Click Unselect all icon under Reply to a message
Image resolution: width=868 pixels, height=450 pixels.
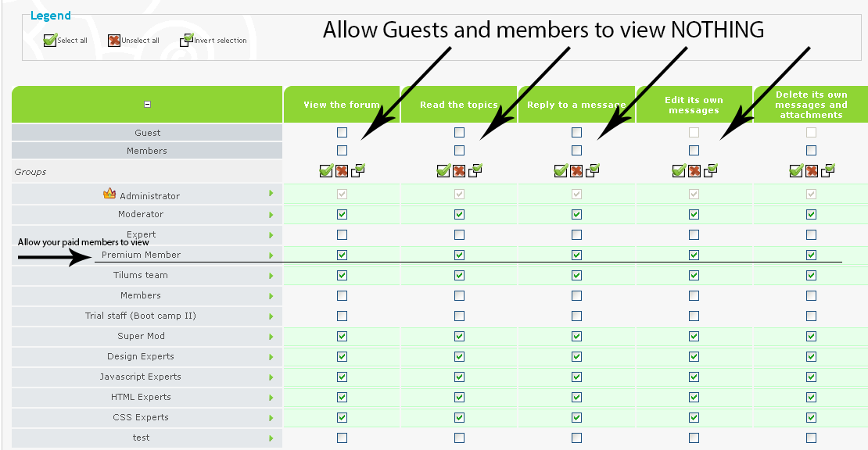[576, 171]
